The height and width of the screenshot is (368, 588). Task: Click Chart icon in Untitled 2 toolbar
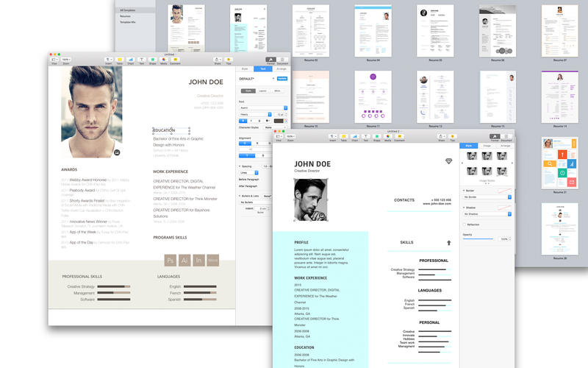coord(355,136)
